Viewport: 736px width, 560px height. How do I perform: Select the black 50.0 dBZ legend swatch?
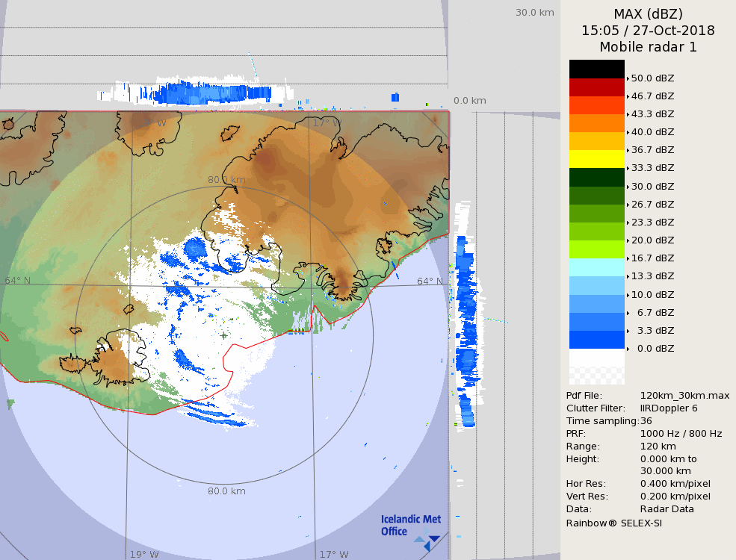click(x=596, y=69)
